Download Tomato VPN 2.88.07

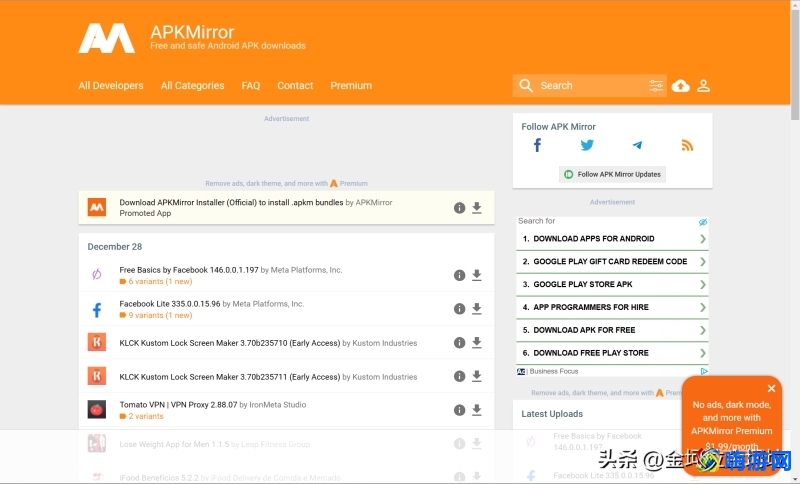pyautogui.click(x=477, y=410)
